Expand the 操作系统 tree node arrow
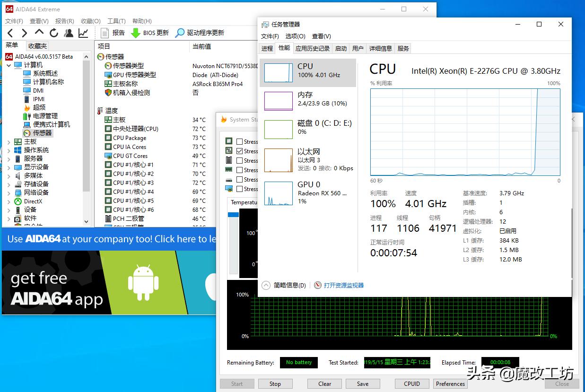The image size is (585, 392). [9, 150]
